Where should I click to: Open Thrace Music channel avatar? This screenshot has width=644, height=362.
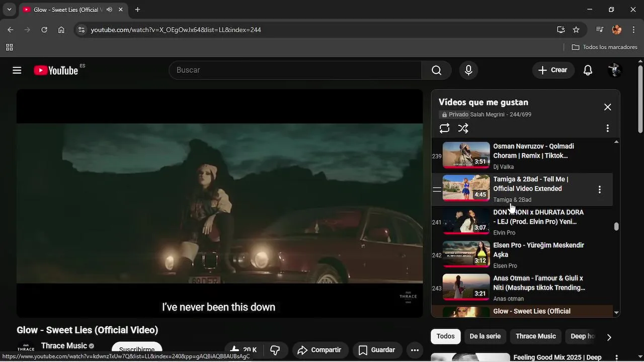pyautogui.click(x=26, y=348)
